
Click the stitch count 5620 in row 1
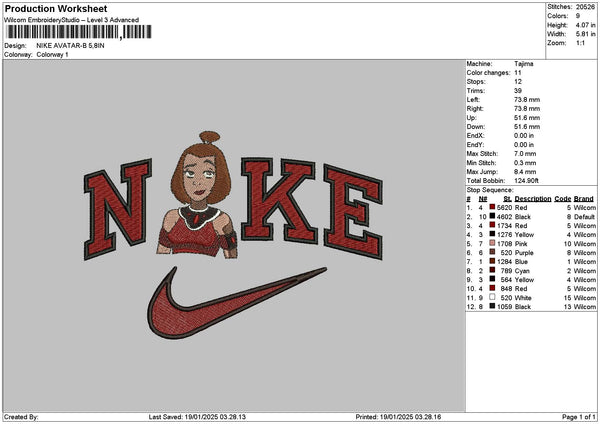coord(504,207)
